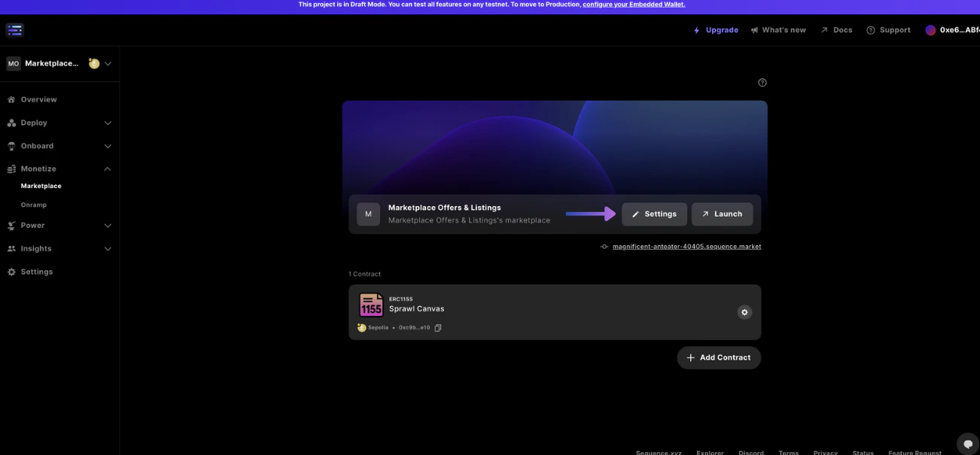Screen dimensions: 980x455
Task: Open What's new
Action: 778,30
